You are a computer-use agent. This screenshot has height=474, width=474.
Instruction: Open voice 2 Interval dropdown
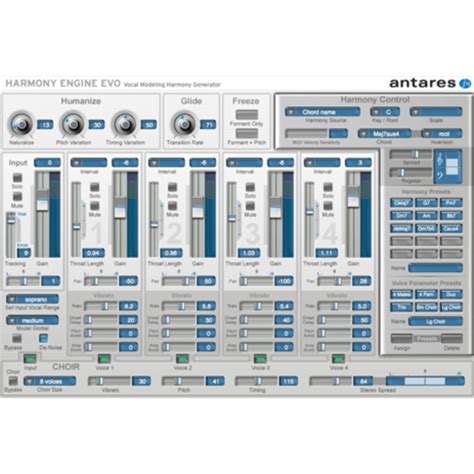pyautogui.click(x=166, y=163)
